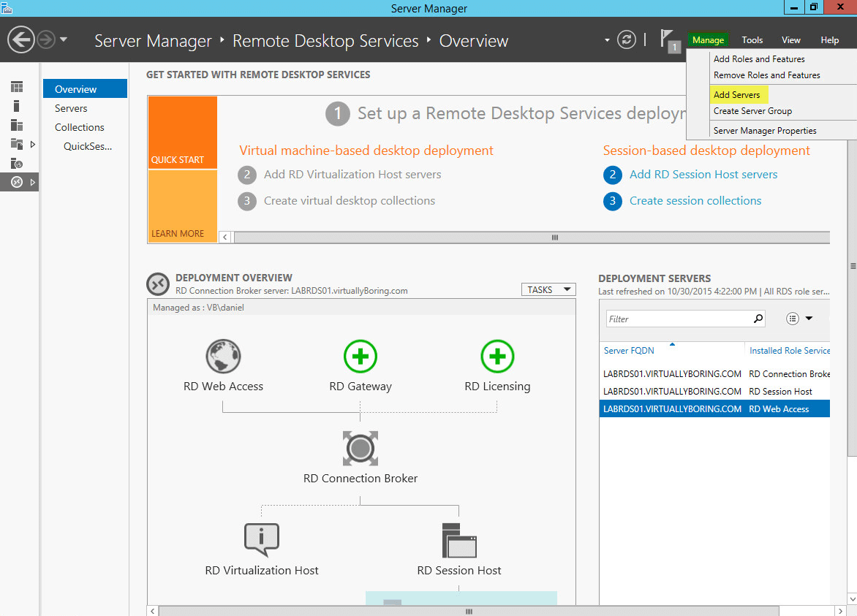Open the Help menu
Viewport: 857px width, 616px height.
pyautogui.click(x=830, y=40)
